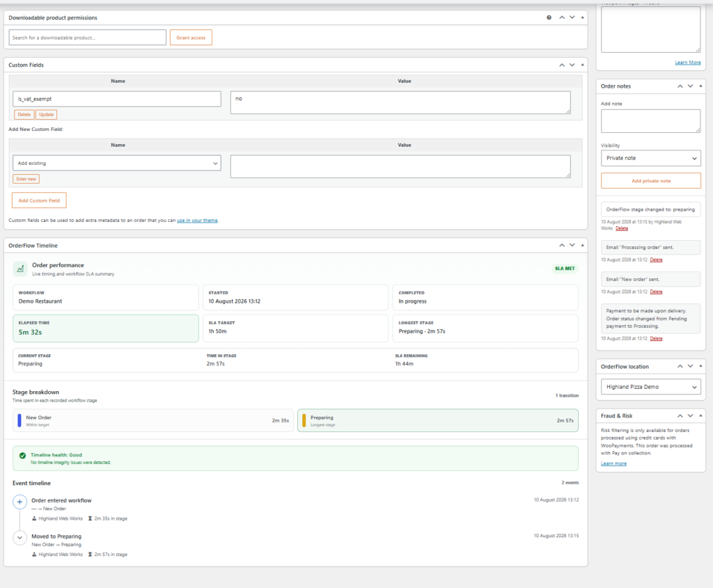The height and width of the screenshot is (588, 713).
Task: Move Downloadable product permissions panel up
Action: 562,17
